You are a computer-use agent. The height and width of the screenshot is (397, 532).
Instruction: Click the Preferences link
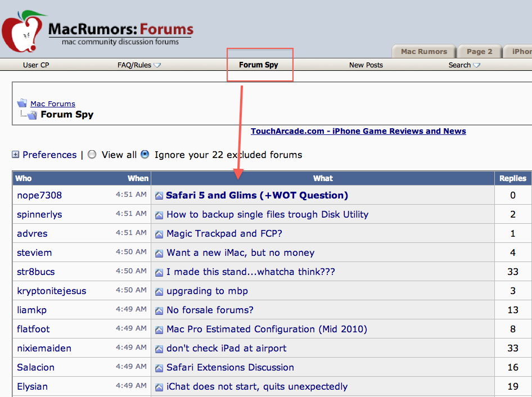[x=49, y=155]
